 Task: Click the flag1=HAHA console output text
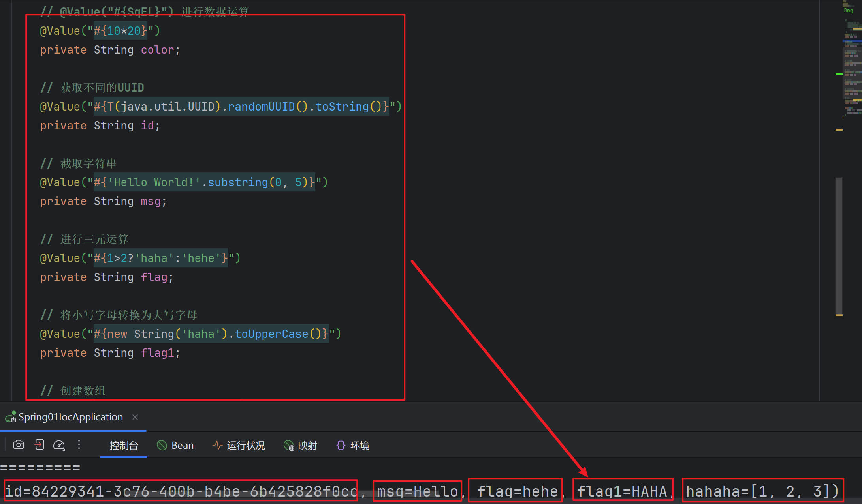click(622, 491)
